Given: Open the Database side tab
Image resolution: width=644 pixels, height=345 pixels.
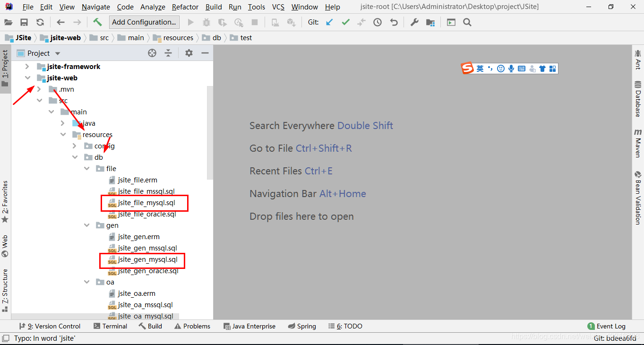Looking at the screenshot, I should pos(638,99).
